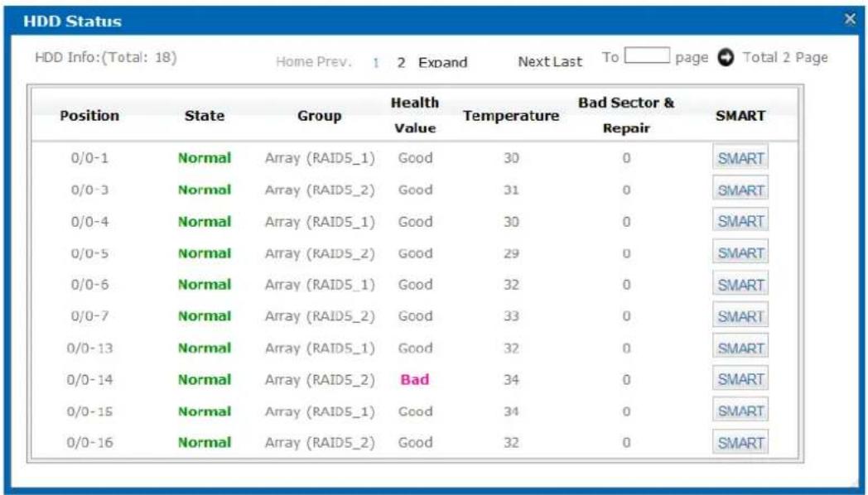Click position cell 0/0-6
This screenshot has height=495, width=868.
[89, 284]
